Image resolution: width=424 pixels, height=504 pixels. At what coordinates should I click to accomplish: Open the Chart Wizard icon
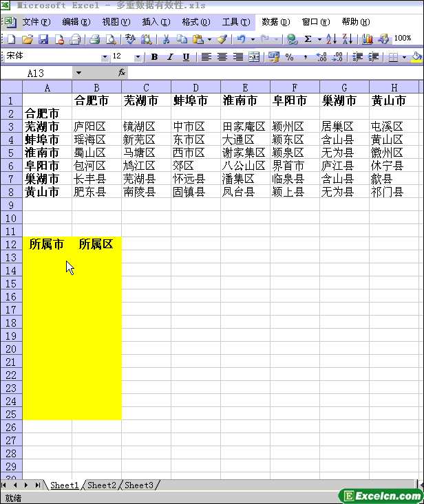(x=367, y=39)
